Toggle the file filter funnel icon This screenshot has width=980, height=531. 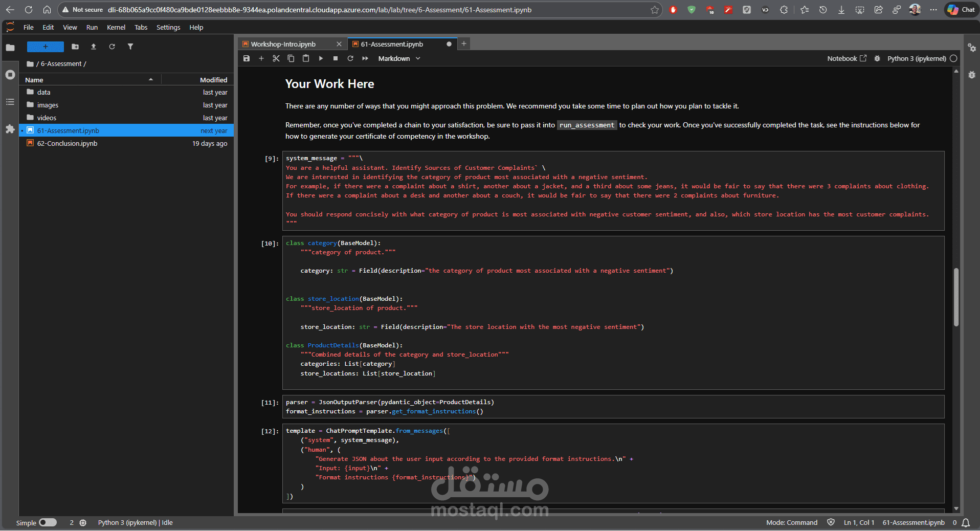130,47
